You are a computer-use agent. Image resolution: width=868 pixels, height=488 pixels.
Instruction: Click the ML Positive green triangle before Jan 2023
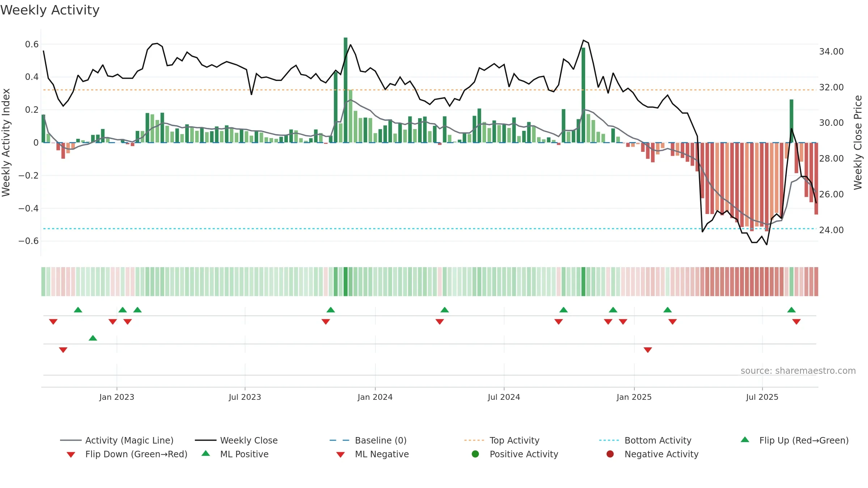click(93, 338)
